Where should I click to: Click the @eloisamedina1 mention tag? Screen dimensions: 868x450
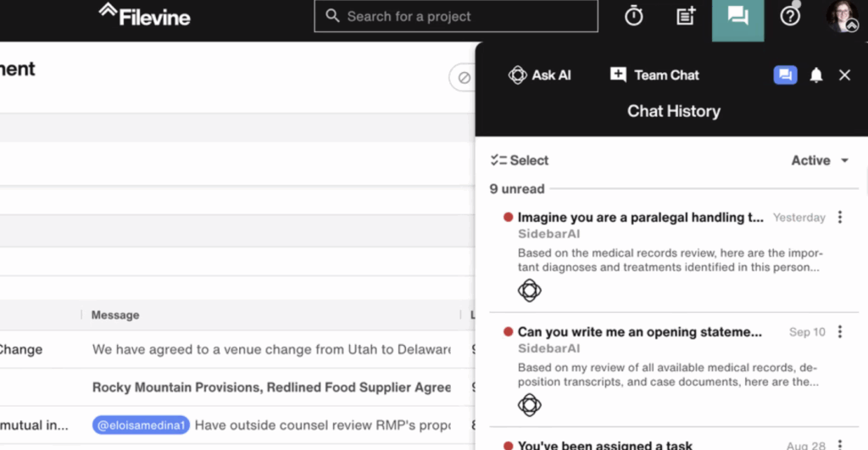[140, 425]
